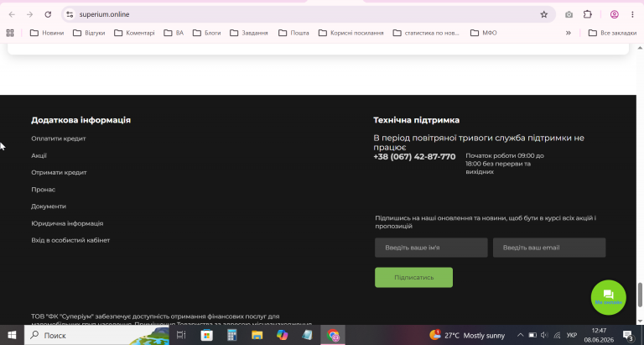Open the notepad-like app in taskbar
This screenshot has height=345, width=644.
point(307,335)
